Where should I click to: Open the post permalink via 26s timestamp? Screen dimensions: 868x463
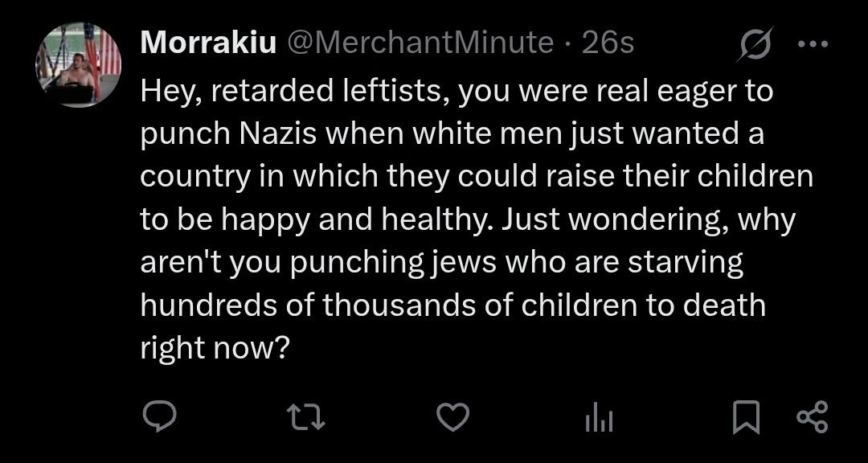608,43
